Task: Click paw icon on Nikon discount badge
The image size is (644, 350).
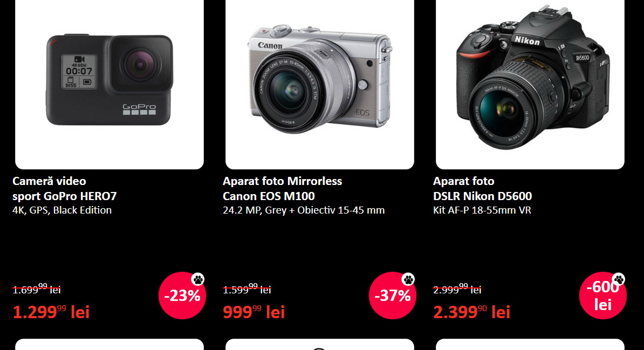Action: 619,279
